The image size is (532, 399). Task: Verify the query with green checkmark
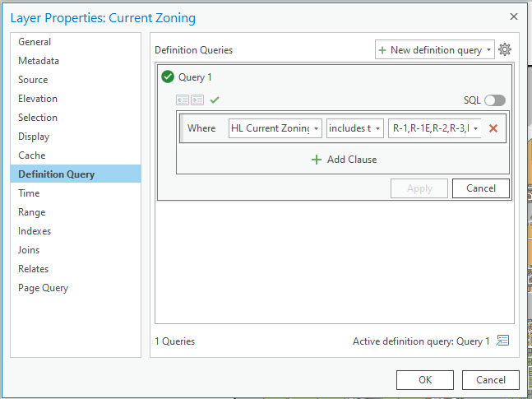coord(215,100)
